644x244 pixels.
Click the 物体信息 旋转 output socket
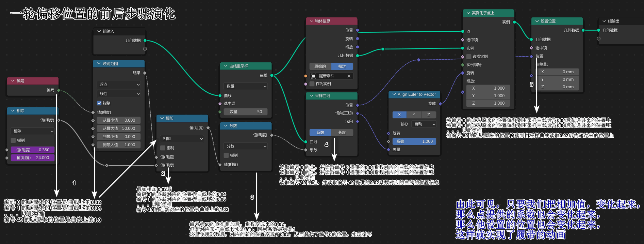click(358, 39)
